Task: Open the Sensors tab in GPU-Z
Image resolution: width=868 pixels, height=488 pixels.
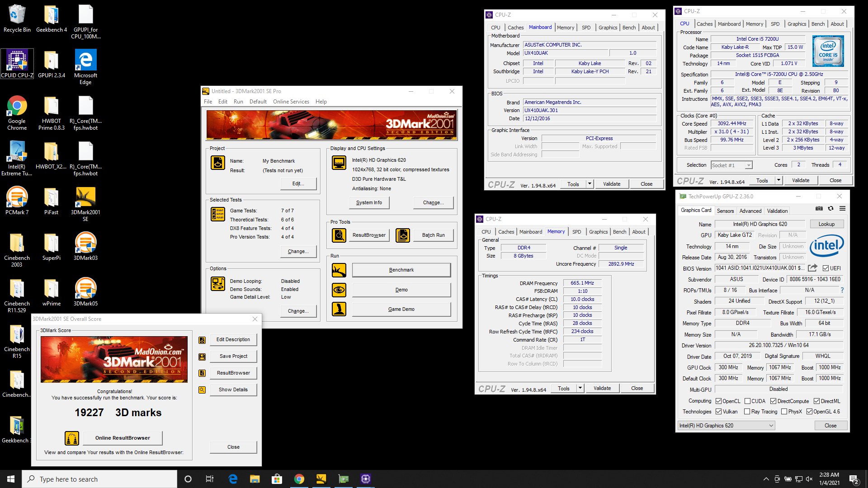Action: click(725, 211)
